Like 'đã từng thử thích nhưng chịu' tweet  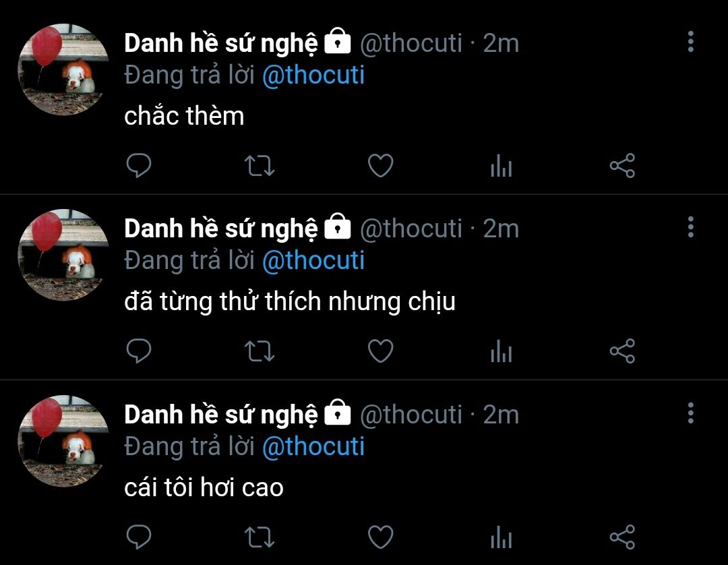pyautogui.click(x=381, y=351)
